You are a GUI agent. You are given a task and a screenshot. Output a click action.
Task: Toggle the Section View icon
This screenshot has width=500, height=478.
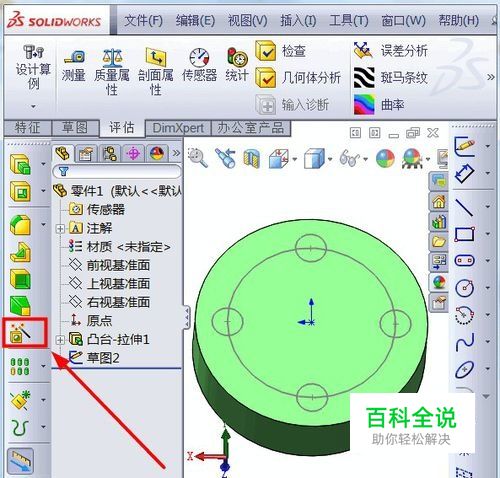click(251, 158)
